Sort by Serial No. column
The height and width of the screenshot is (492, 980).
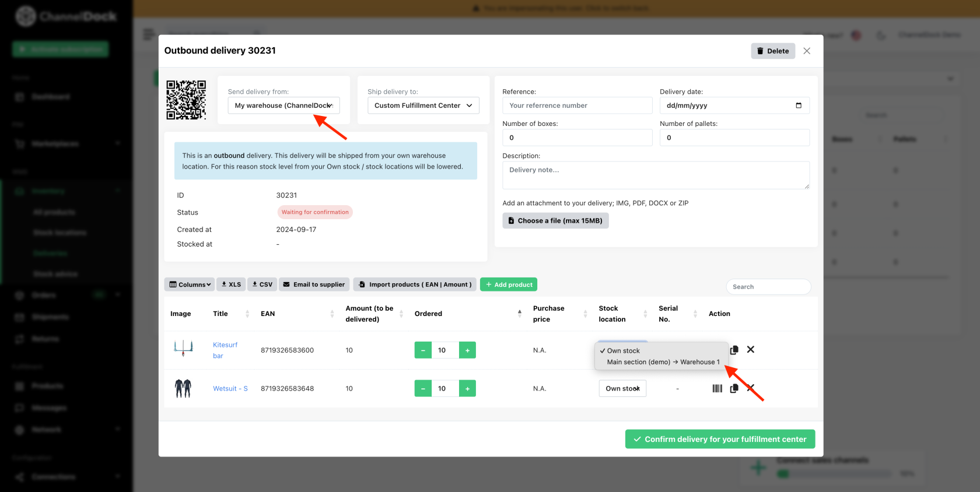click(x=695, y=314)
